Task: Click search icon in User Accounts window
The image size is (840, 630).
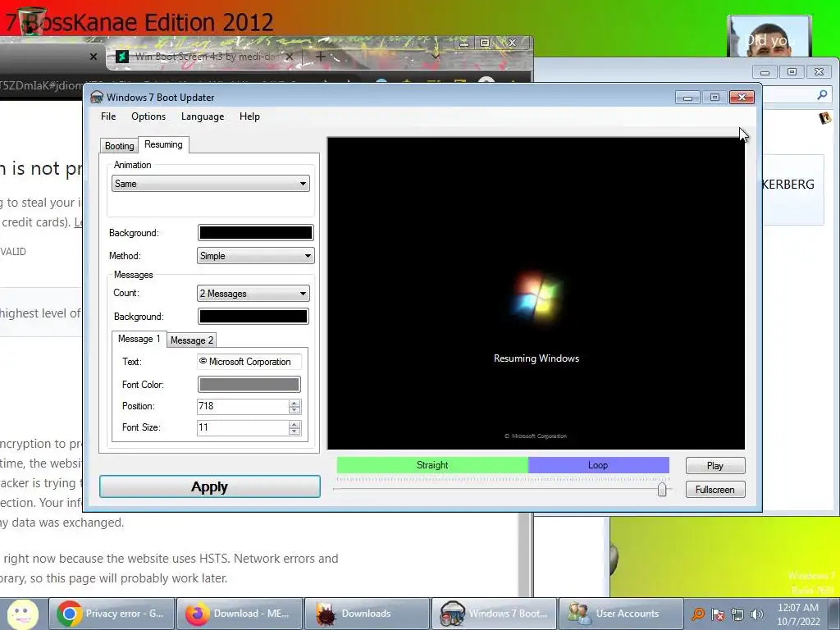Action: [x=822, y=95]
